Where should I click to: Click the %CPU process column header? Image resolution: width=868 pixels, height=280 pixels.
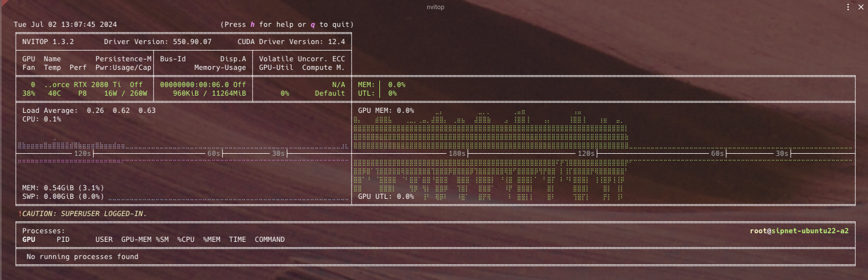point(186,240)
